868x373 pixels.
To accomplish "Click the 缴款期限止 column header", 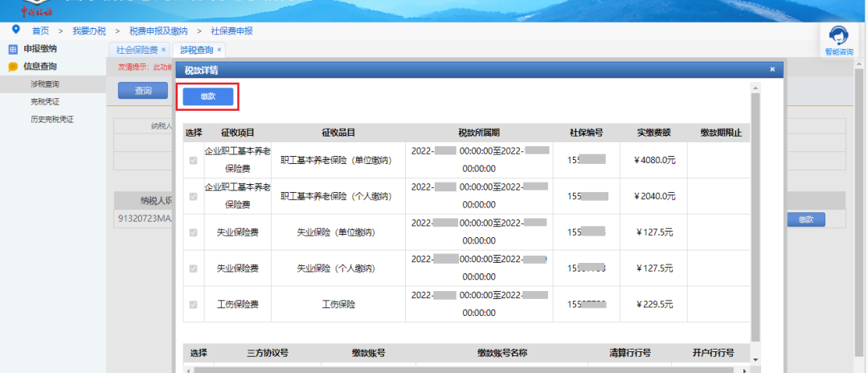I will 719,133.
